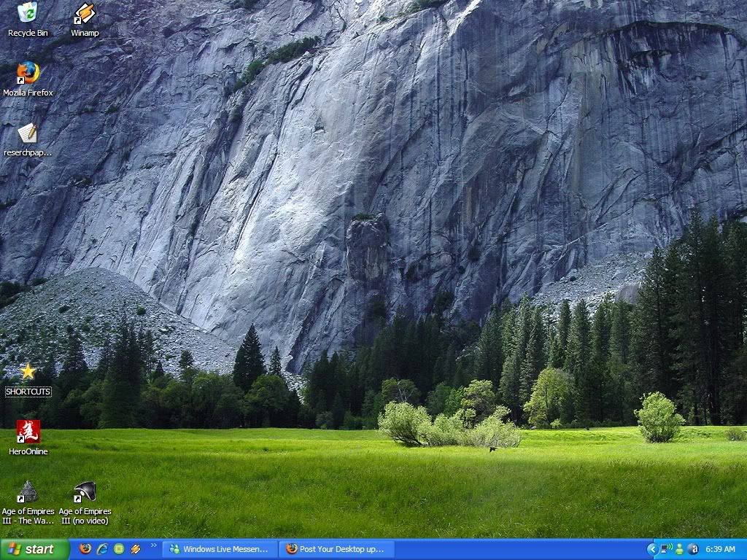Launch Winamp from the Quick Launch bar
This screenshot has height=560, width=747.
135,548
